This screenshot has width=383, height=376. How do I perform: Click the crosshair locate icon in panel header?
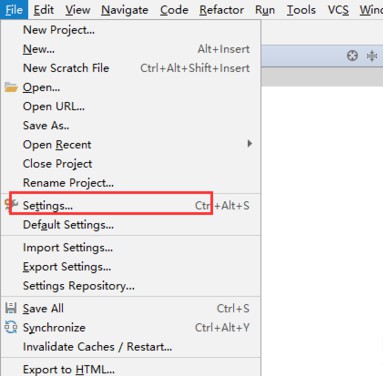(x=352, y=56)
